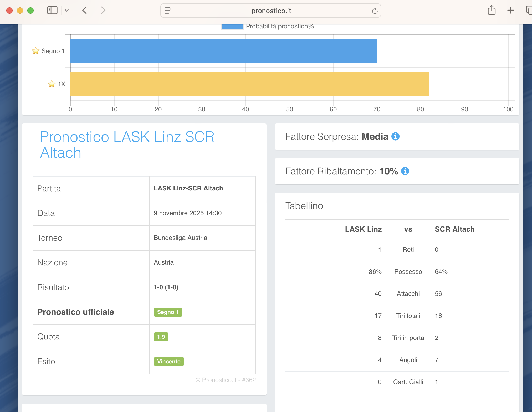Screen dimensions: 532x412
Task: Click the 1.9 quota badge
Action: (x=161, y=337)
